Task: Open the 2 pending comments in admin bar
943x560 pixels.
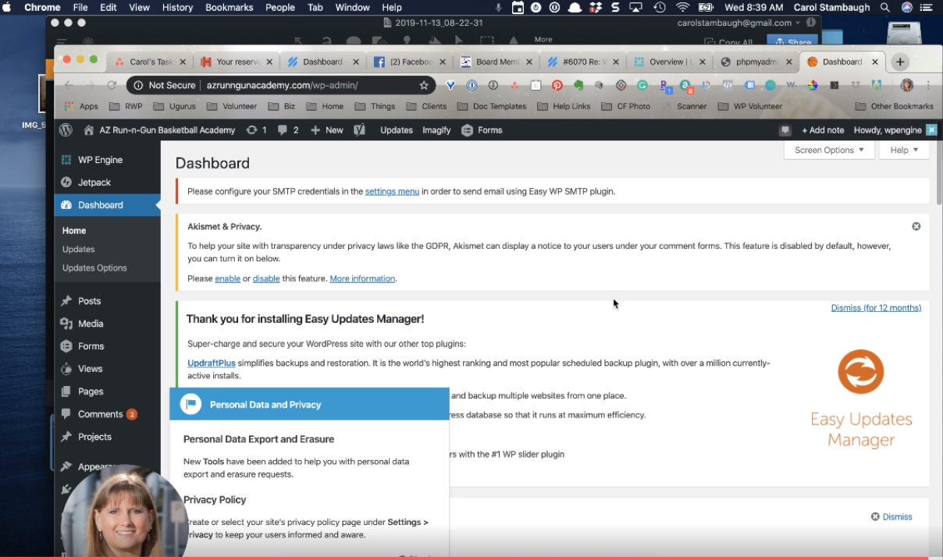Action: pos(288,130)
